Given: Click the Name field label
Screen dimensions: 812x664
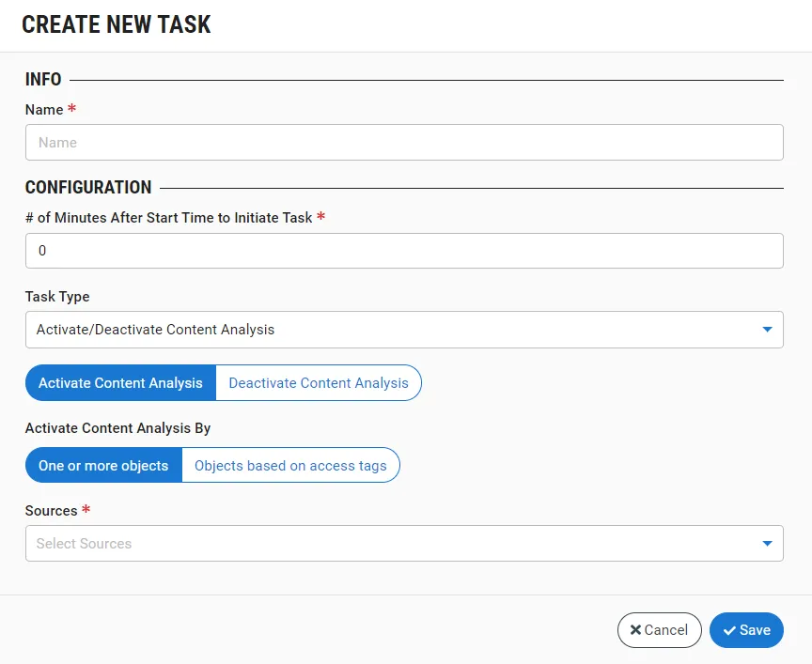Looking at the screenshot, I should [x=44, y=110].
